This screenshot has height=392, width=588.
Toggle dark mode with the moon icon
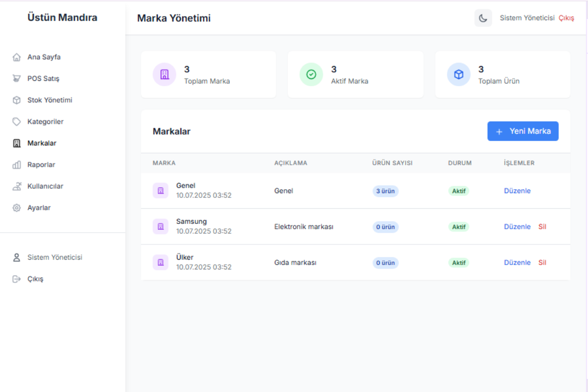pos(483,18)
